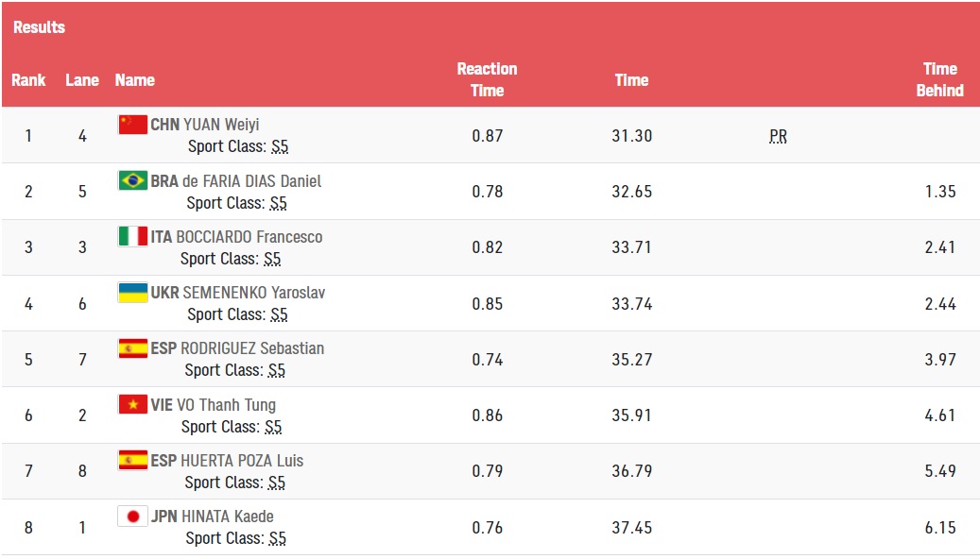This screenshot has height=559, width=980.
Task: Select BOCCIARDO Francesco name link
Action: point(249,237)
